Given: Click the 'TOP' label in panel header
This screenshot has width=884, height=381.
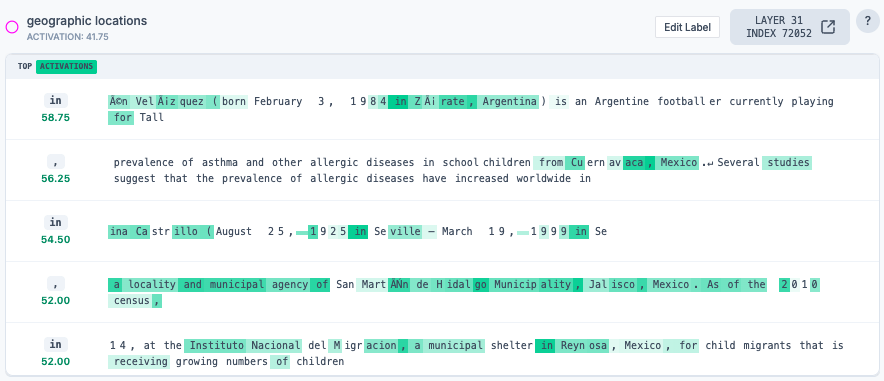Looking at the screenshot, I should pos(25,67).
